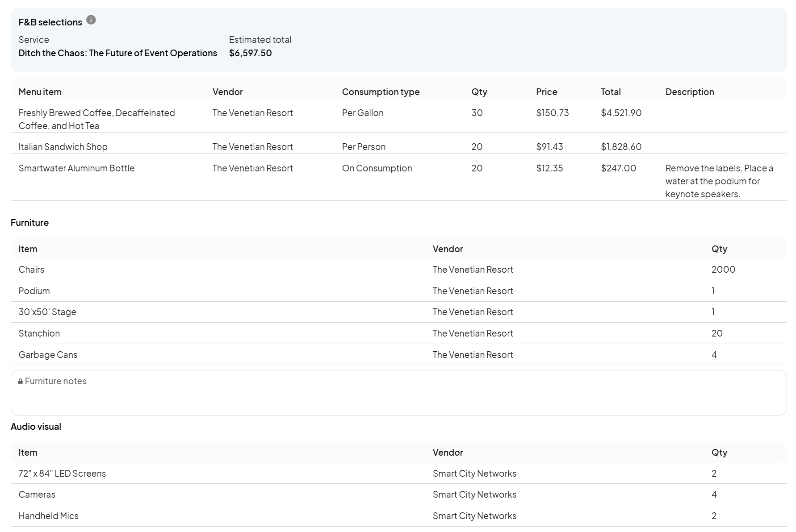This screenshot has width=796, height=532.
Task: Click the Consumption type column header
Action: click(381, 92)
